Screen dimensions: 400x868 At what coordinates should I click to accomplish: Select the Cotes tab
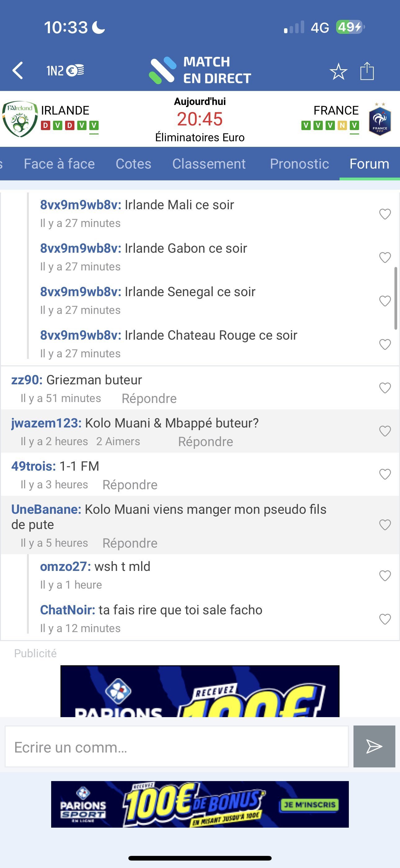point(133,164)
